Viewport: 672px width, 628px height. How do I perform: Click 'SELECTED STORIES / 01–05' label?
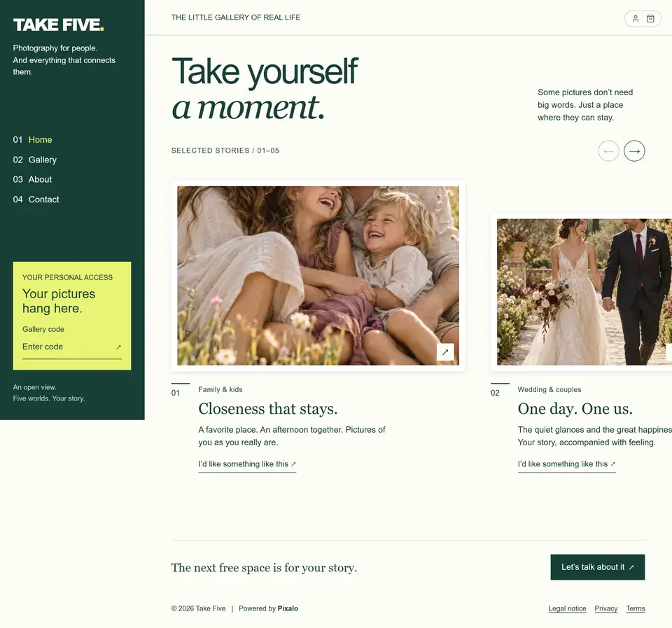point(225,151)
